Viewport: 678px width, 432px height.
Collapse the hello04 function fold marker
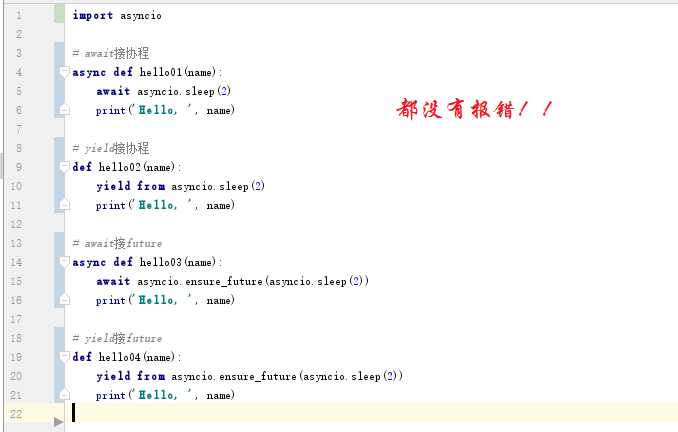click(x=64, y=357)
